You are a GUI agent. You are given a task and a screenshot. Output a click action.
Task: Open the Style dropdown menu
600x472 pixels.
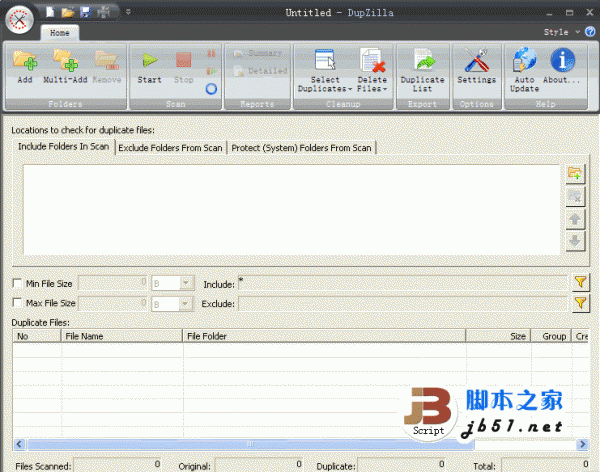point(561,32)
